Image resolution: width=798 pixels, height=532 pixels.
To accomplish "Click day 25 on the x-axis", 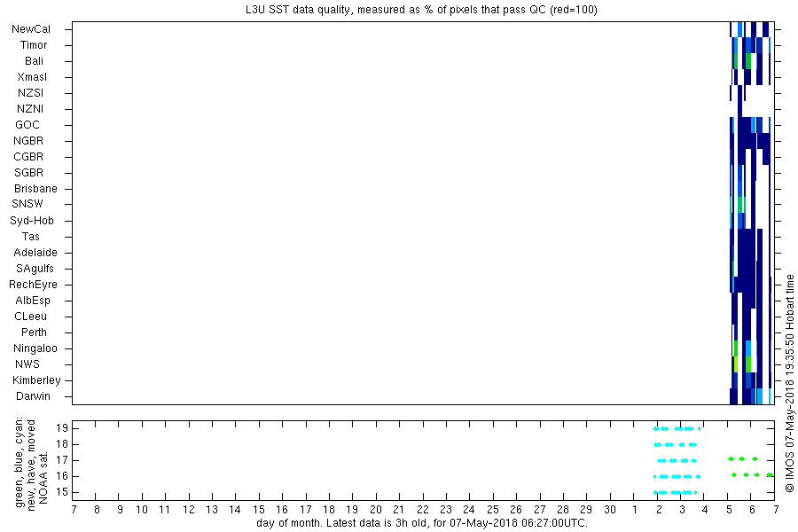I will click(493, 510).
